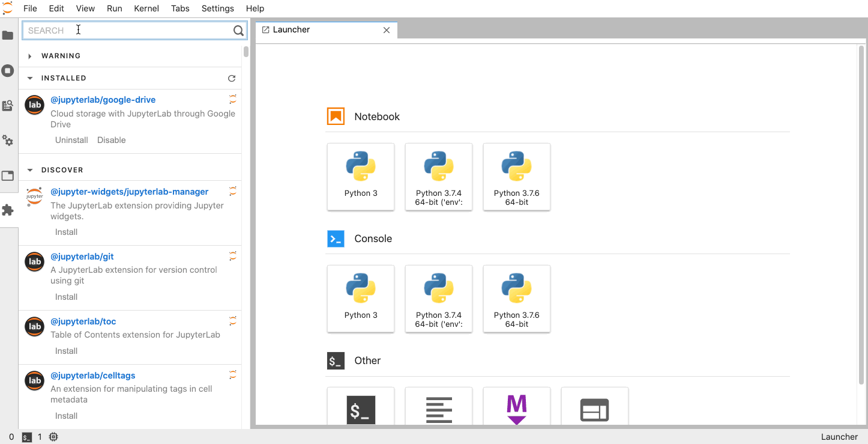Collapse the Installed section

(30, 78)
